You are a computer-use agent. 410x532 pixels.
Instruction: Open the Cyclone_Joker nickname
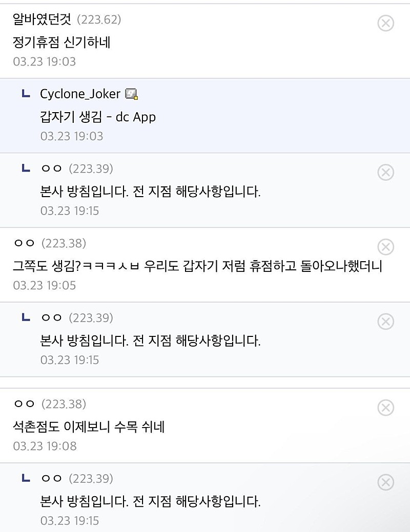click(x=80, y=94)
